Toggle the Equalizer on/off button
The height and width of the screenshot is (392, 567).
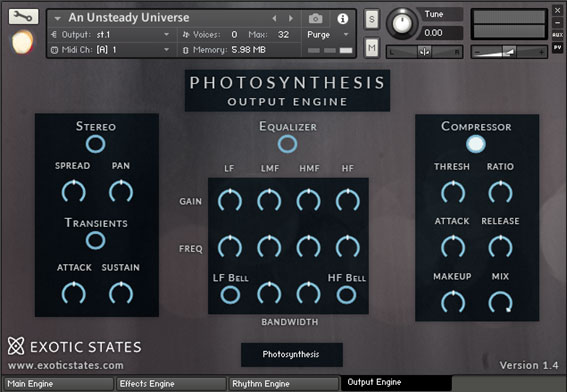tap(287, 144)
